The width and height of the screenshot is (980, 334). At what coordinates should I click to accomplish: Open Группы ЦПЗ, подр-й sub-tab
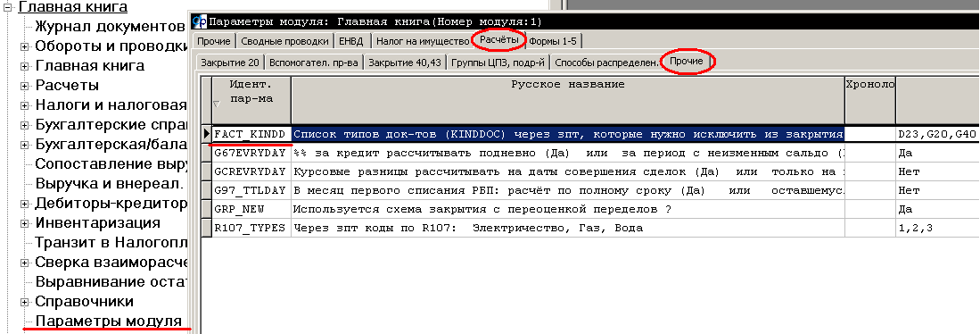[498, 63]
